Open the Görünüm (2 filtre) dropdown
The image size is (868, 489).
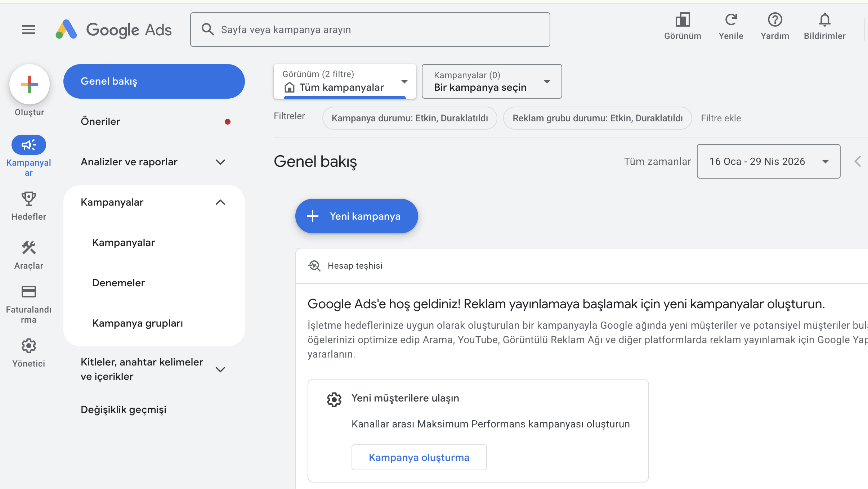pyautogui.click(x=345, y=81)
